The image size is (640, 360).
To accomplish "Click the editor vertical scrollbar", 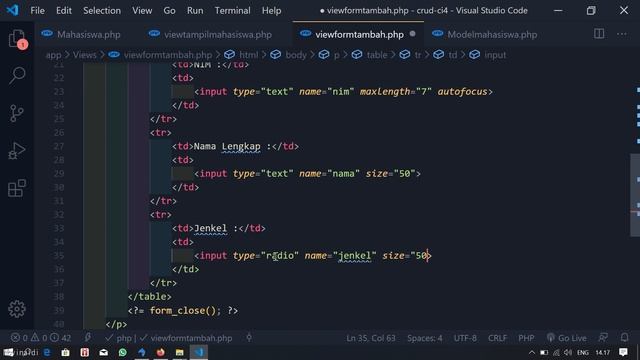I will [x=635, y=195].
